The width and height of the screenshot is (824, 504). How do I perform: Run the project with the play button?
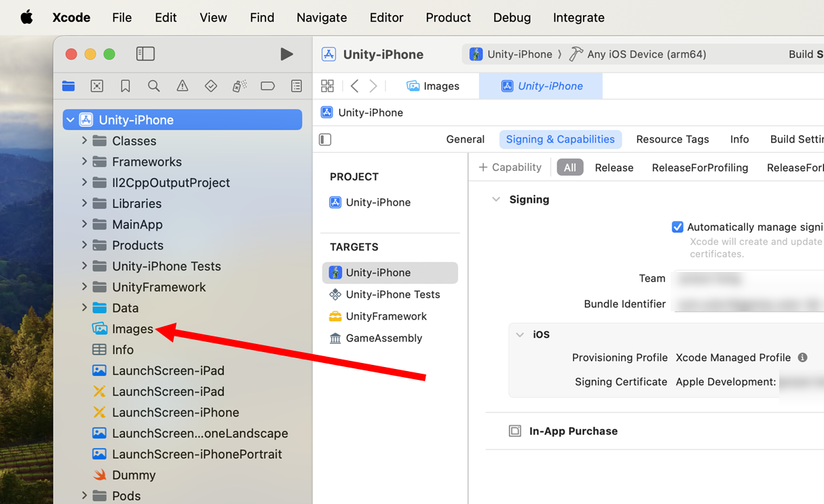(x=286, y=54)
